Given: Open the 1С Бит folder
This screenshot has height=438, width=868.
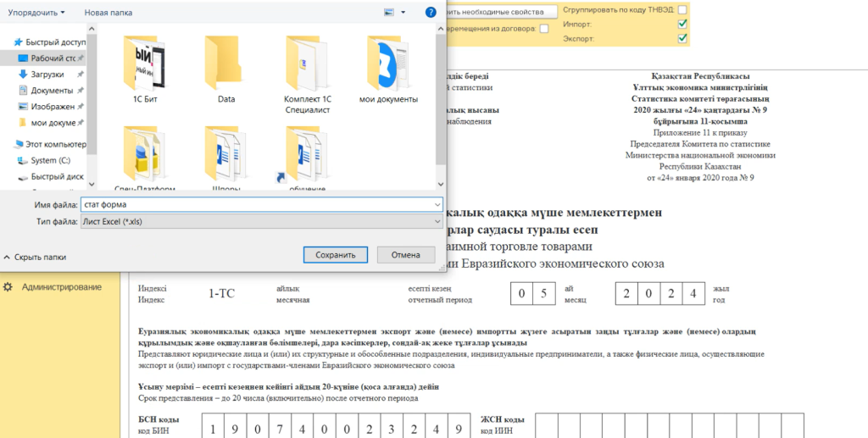Looking at the screenshot, I should click(144, 68).
